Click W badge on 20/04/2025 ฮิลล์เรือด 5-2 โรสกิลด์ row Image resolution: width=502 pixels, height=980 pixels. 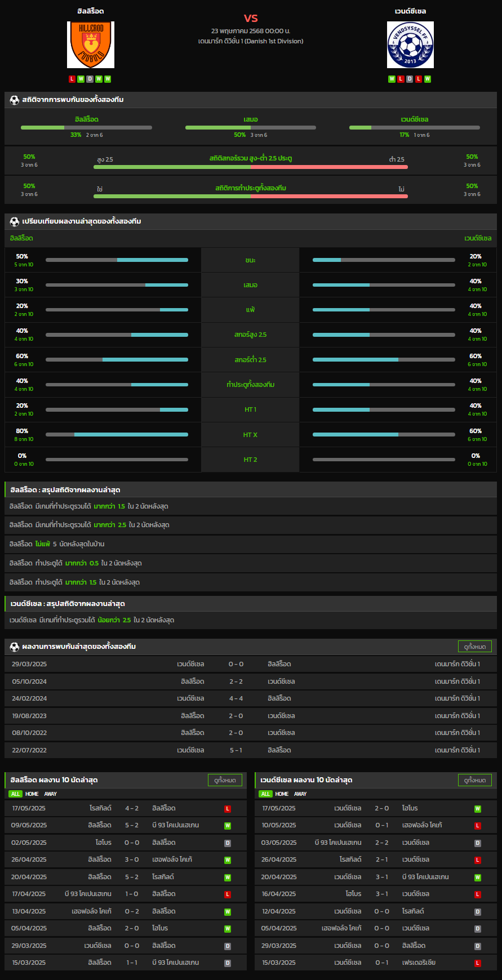[228, 877]
